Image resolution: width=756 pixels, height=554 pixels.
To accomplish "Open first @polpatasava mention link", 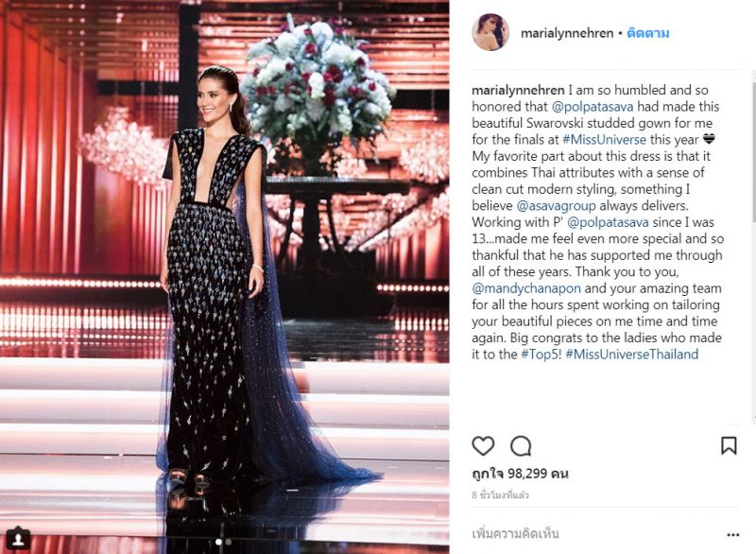I will click(593, 107).
